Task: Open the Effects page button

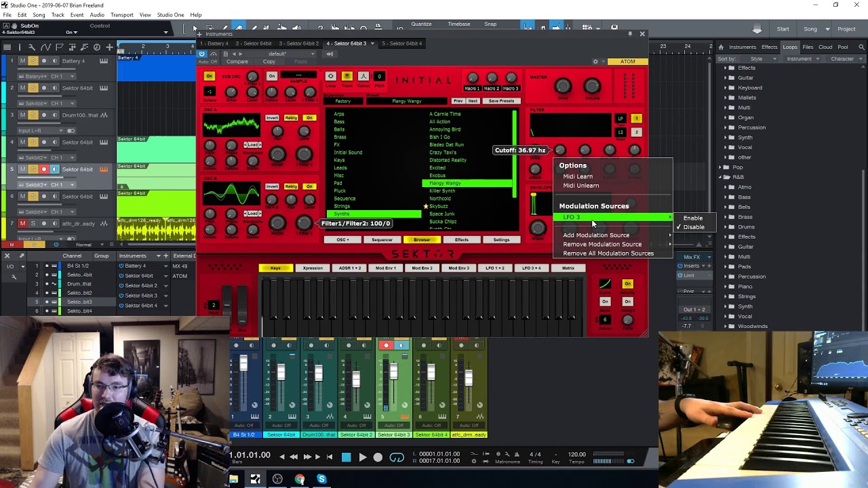Action: pyautogui.click(x=461, y=240)
